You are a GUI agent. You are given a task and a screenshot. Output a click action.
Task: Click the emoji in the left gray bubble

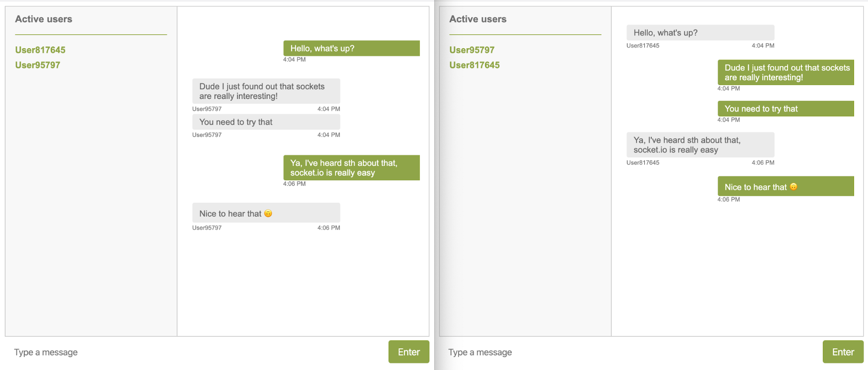[x=268, y=213]
